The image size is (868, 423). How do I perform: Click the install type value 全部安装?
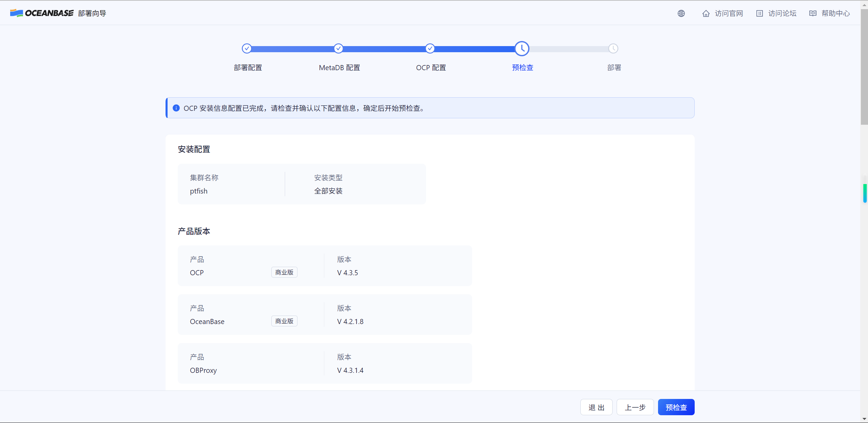tap(328, 191)
